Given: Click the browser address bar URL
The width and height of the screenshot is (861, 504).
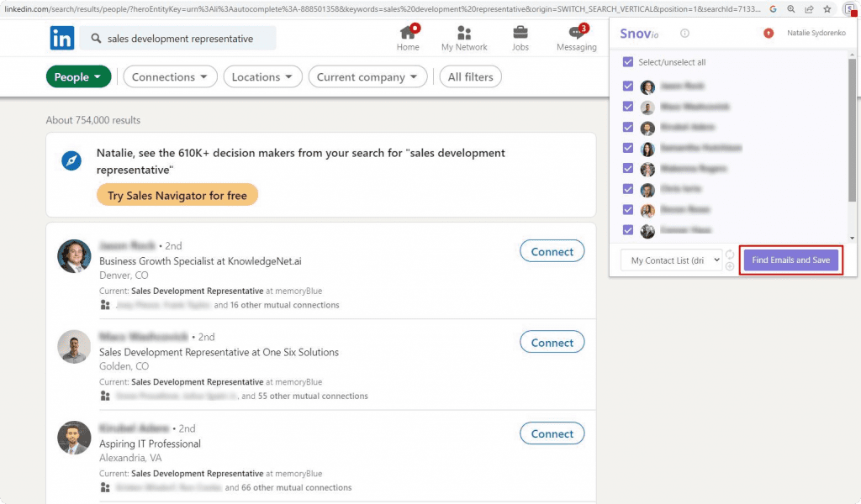Looking at the screenshot, I should (383, 8).
